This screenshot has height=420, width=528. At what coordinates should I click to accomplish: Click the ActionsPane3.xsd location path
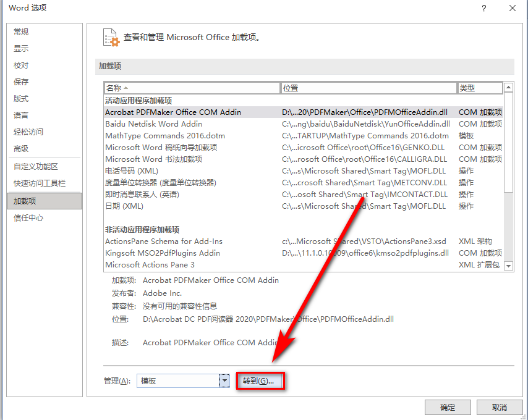click(x=364, y=241)
